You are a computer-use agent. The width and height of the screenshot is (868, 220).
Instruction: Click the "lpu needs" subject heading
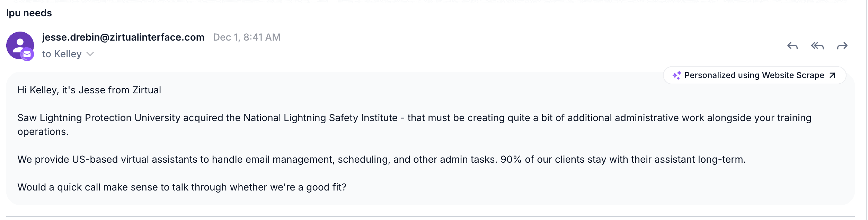coord(29,13)
